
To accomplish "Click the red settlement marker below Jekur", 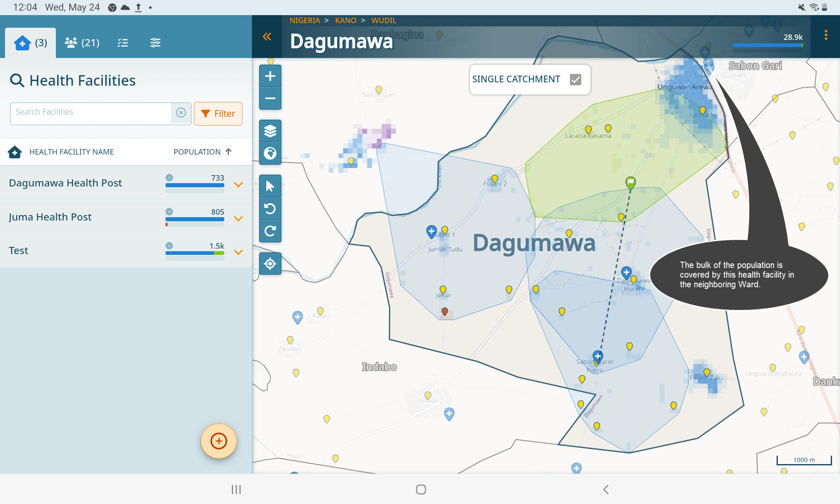I will pyautogui.click(x=445, y=312).
